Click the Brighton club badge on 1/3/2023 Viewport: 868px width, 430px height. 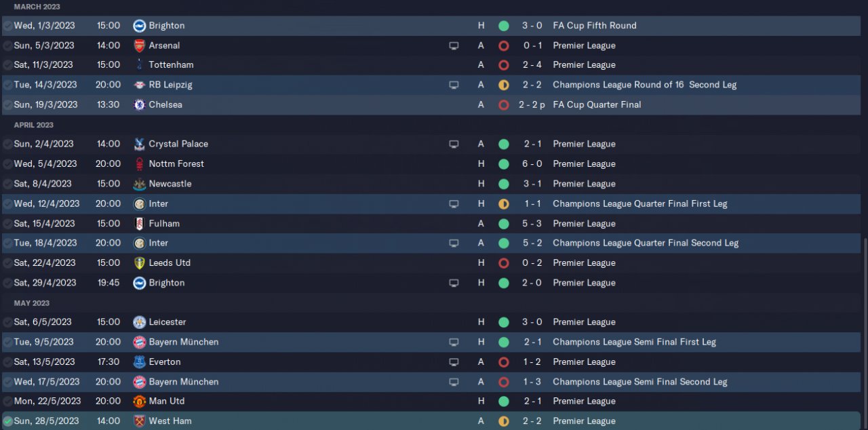click(x=140, y=26)
